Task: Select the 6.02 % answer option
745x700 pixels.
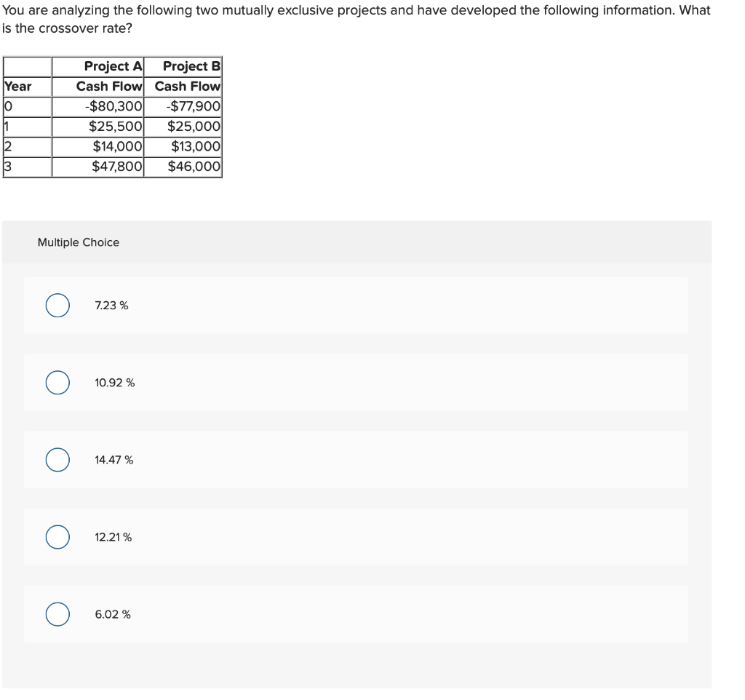Action: click(57, 614)
